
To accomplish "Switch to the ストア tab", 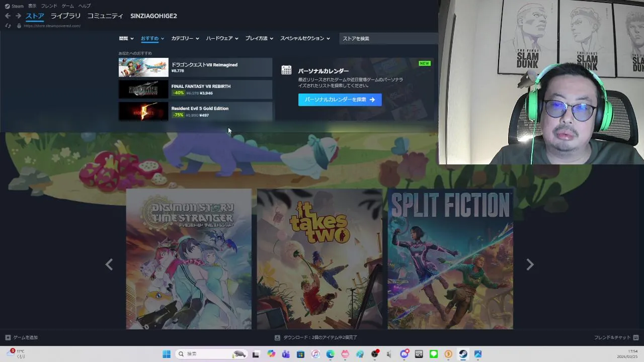I will (35, 16).
